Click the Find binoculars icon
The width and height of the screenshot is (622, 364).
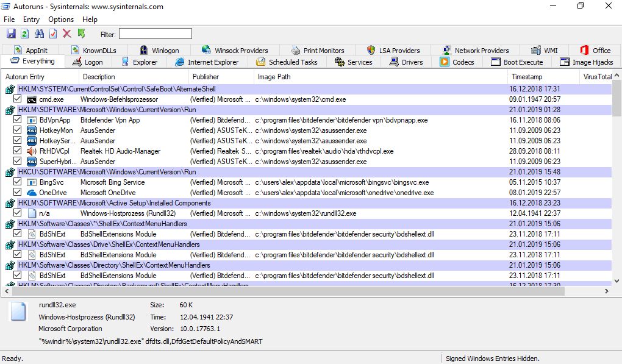[x=39, y=34]
